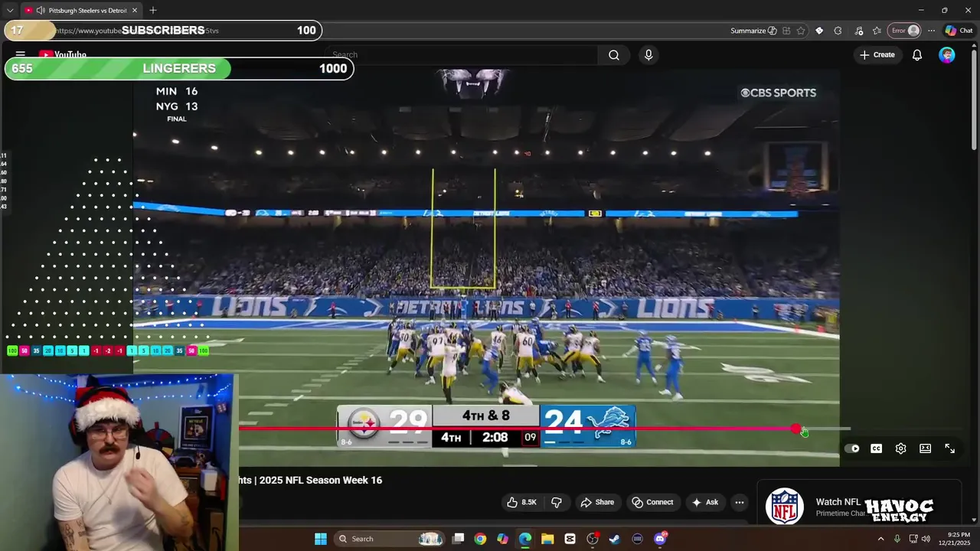Open the more actions three-dot menu
The width and height of the screenshot is (980, 551).
pyautogui.click(x=739, y=502)
